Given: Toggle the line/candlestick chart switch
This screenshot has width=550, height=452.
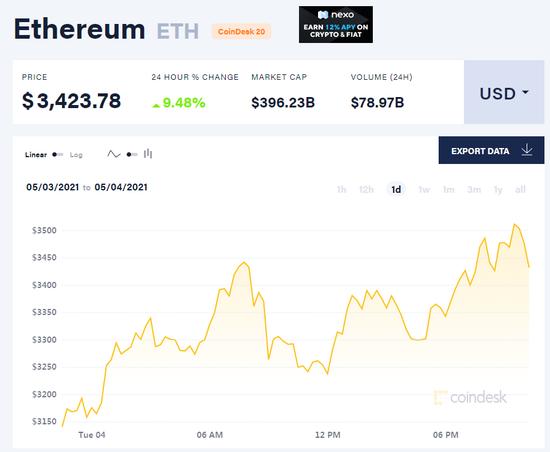Looking at the screenshot, I should pyautogui.click(x=132, y=154).
